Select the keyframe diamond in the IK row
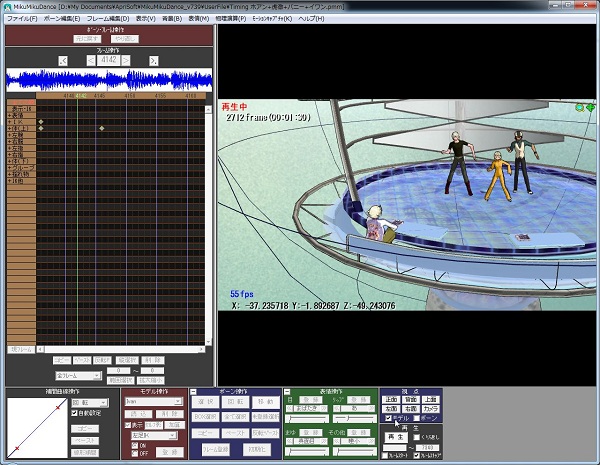This screenshot has height=465, width=600. [41, 122]
